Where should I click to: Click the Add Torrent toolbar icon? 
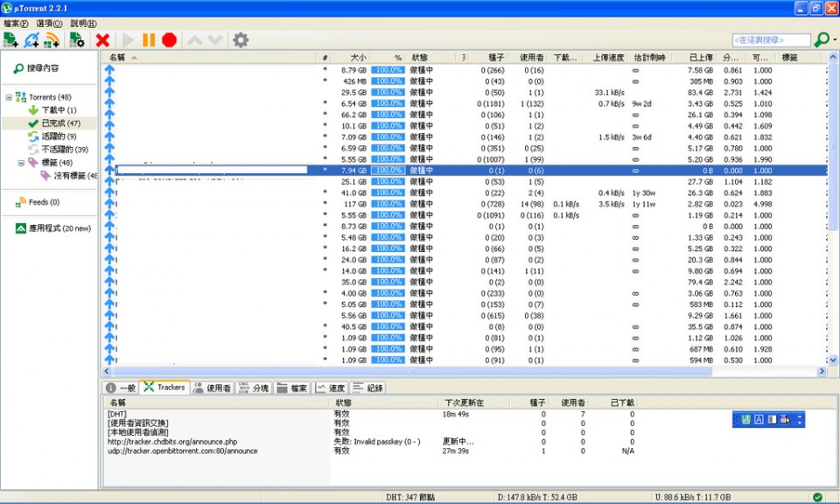pyautogui.click(x=11, y=40)
